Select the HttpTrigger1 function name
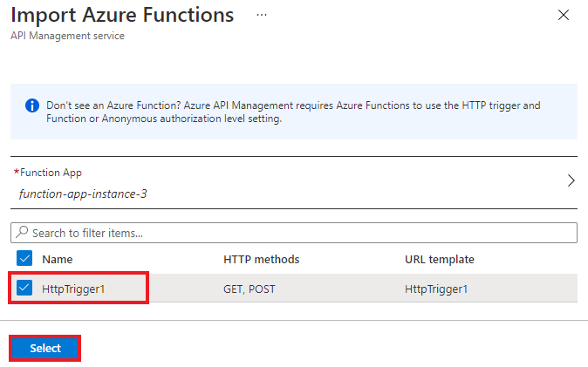Image resolution: width=588 pixels, height=367 pixels. (x=73, y=289)
